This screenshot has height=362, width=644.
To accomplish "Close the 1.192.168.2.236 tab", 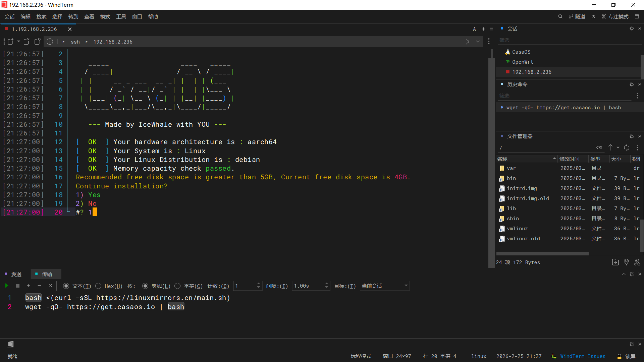I will [x=70, y=29].
